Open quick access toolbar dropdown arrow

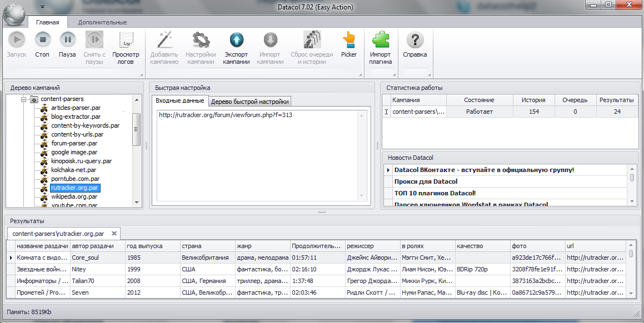43,7
